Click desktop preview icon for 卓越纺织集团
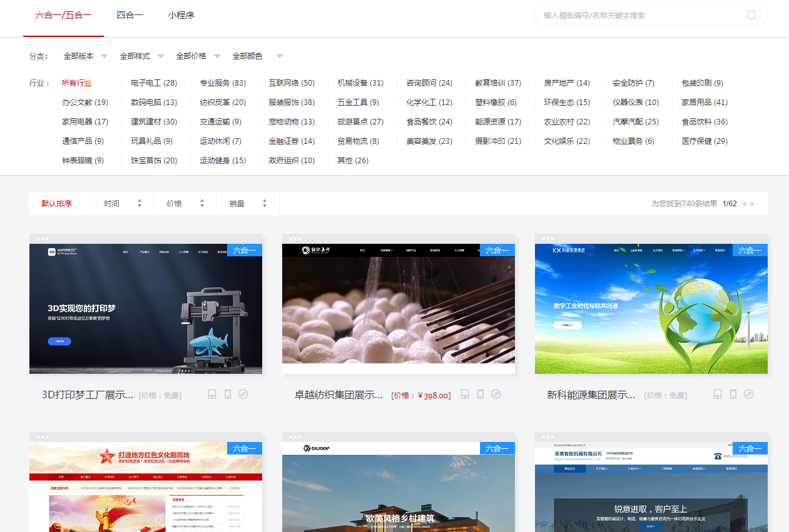Screen dimensions: 789x532 click(465, 394)
